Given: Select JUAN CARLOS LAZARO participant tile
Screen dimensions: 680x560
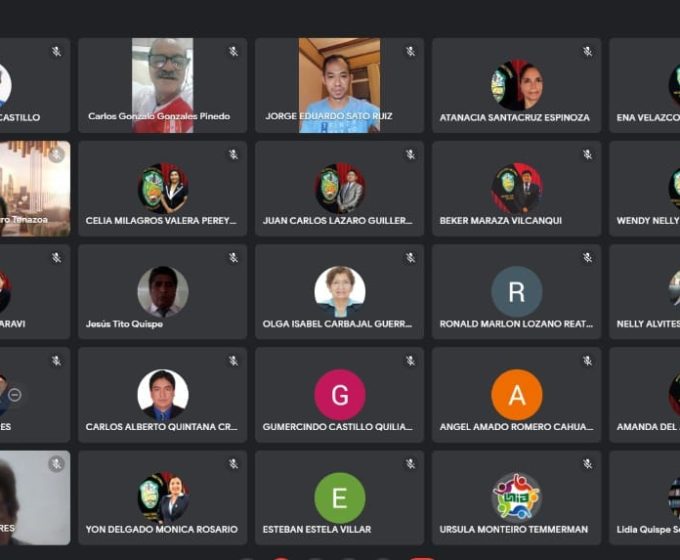Looking at the screenshot, I should pyautogui.click(x=340, y=188).
